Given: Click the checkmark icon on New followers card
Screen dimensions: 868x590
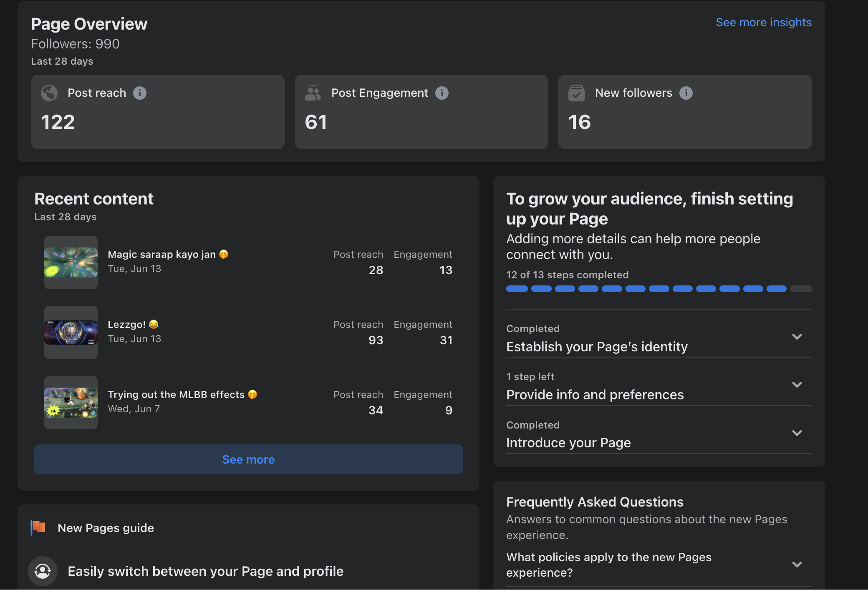Looking at the screenshot, I should (577, 93).
